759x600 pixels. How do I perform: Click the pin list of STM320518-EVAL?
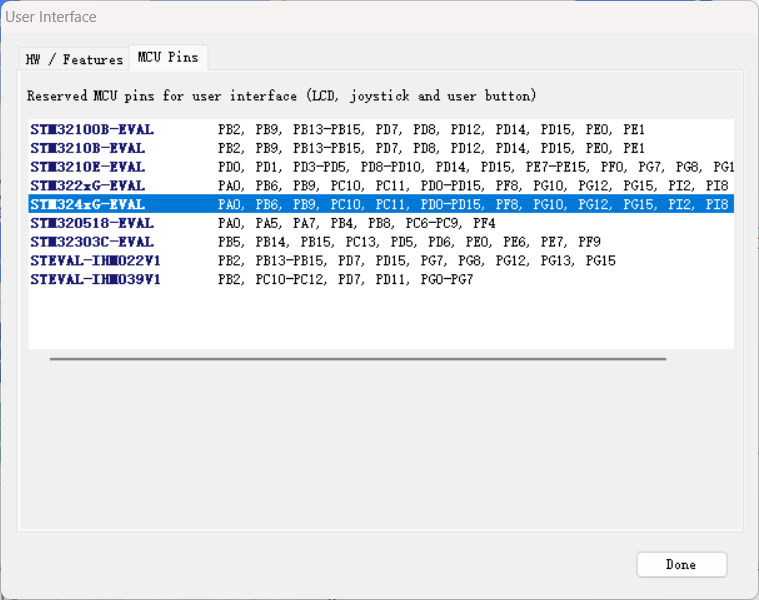coord(356,223)
